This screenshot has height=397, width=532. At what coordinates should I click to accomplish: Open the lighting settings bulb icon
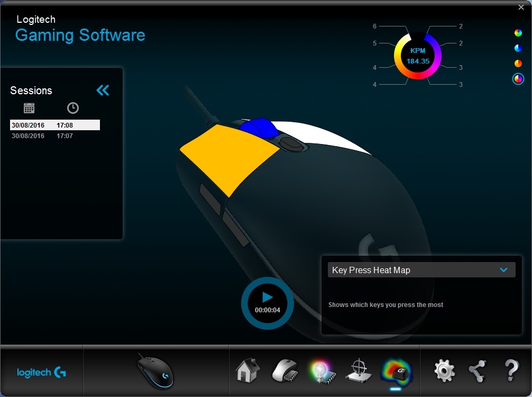[322, 371]
